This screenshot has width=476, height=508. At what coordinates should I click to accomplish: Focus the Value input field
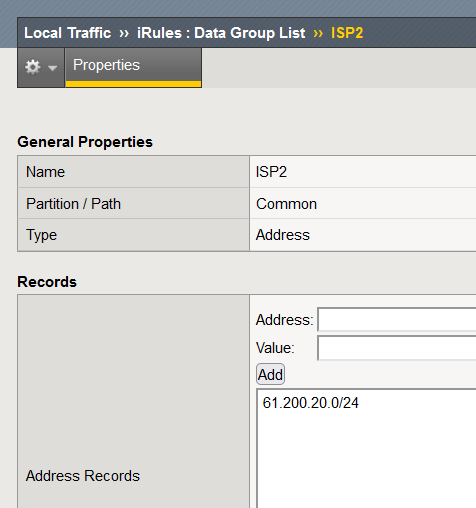click(397, 348)
